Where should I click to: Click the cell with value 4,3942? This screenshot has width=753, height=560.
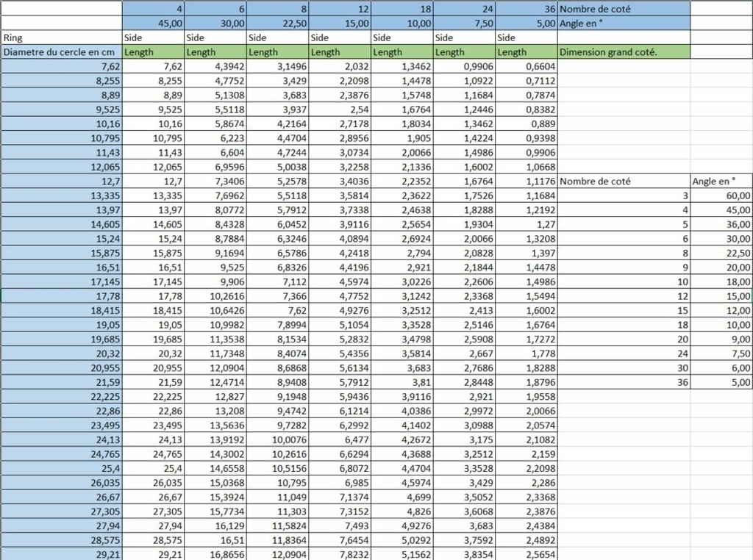point(215,66)
